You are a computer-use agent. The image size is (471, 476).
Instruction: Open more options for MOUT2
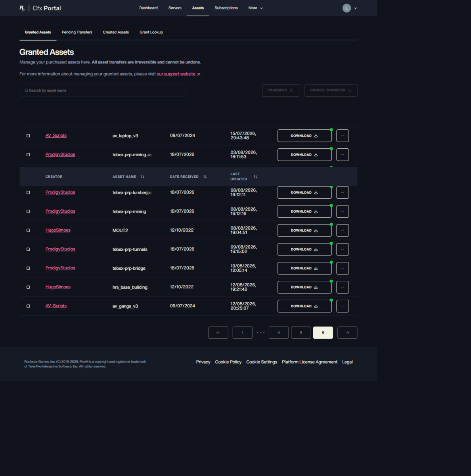(343, 230)
